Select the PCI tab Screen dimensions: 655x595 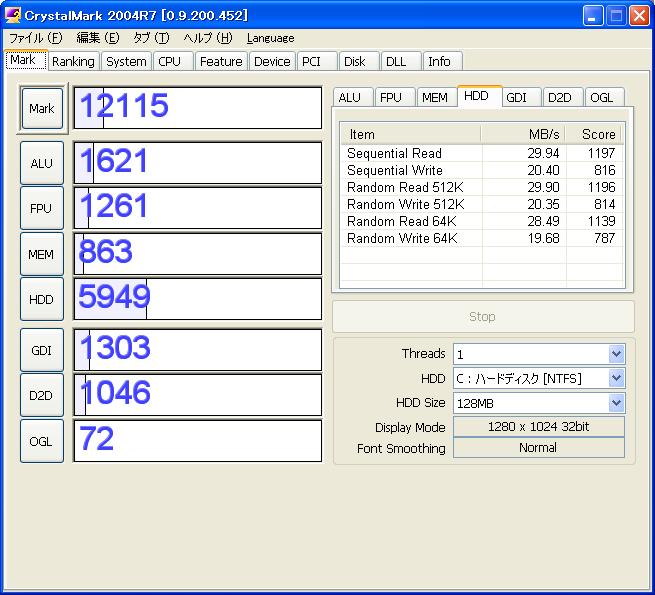pyautogui.click(x=317, y=61)
